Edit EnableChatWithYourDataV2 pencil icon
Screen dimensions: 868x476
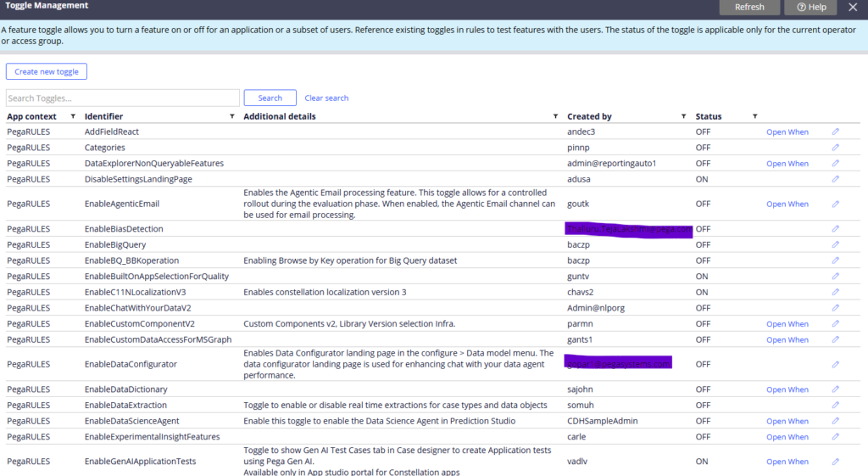pyautogui.click(x=835, y=307)
